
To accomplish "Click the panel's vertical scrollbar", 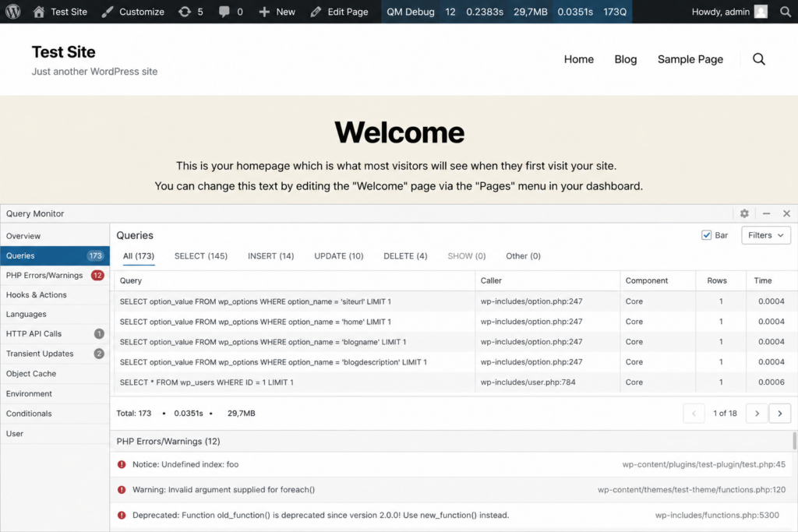I will pyautogui.click(x=794, y=440).
